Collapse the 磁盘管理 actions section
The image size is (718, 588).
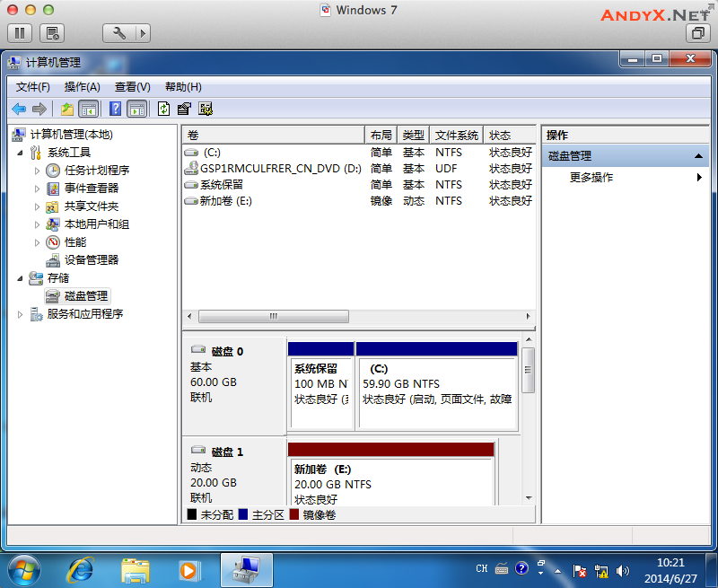click(698, 156)
